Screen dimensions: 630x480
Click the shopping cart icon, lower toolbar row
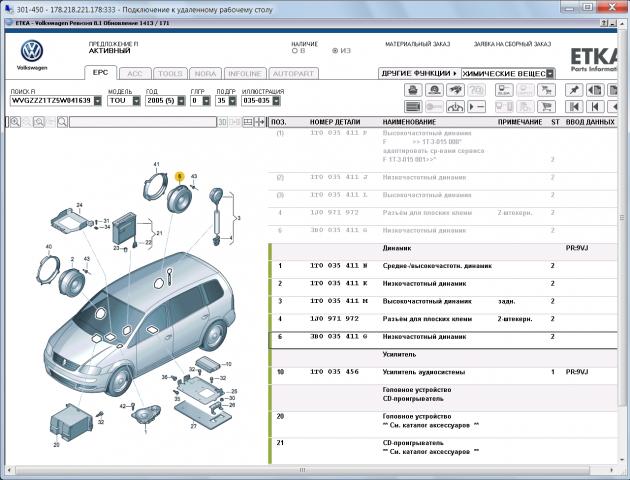(546, 107)
